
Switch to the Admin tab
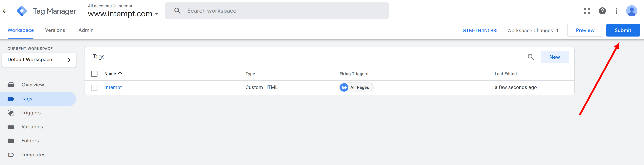tap(86, 30)
